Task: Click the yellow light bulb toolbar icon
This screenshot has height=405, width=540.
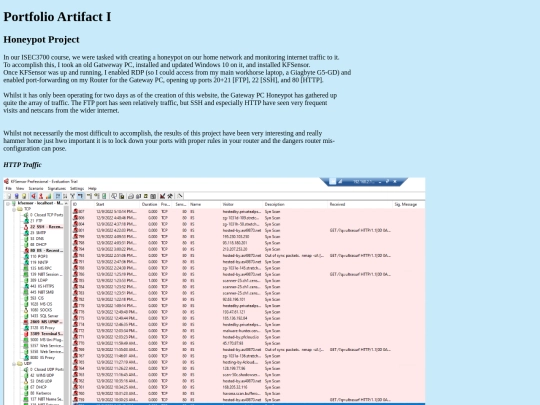Action: 24,196
